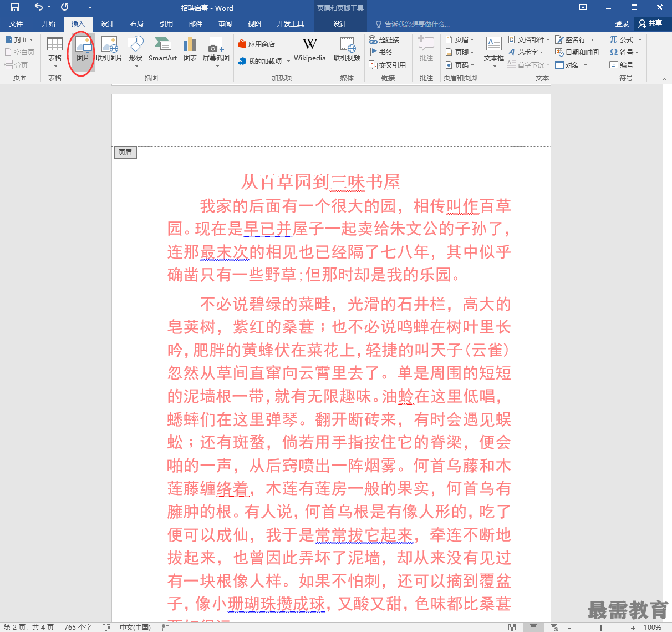Switch to the Layout (布局) tab
The image size is (672, 632).
[x=137, y=24]
